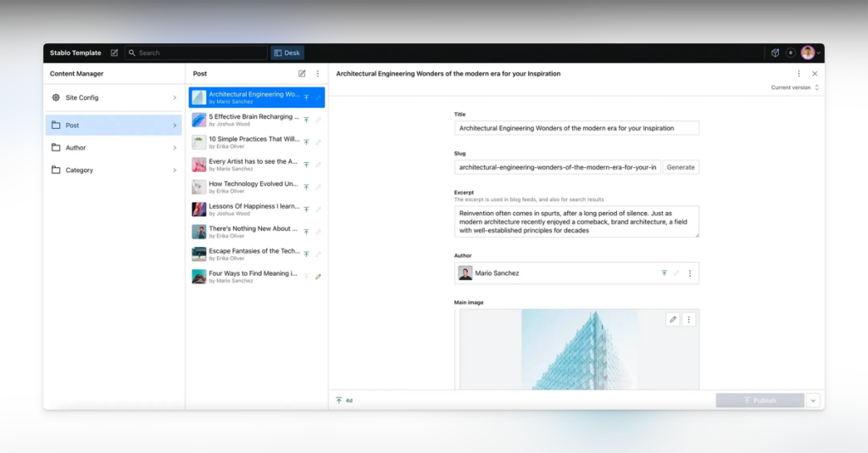The height and width of the screenshot is (453, 868).
Task: Click published icon on Lessons Of Happiness row
Action: [306, 210]
